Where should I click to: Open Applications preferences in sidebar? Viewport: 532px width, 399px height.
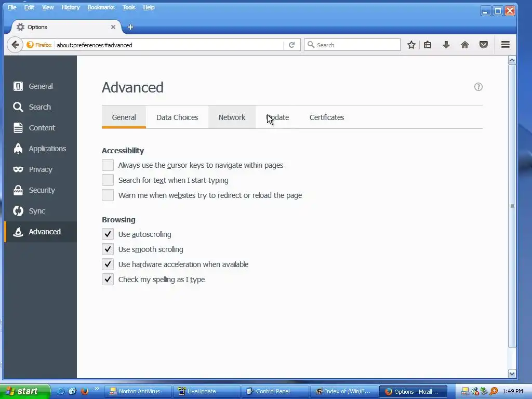(x=41, y=149)
